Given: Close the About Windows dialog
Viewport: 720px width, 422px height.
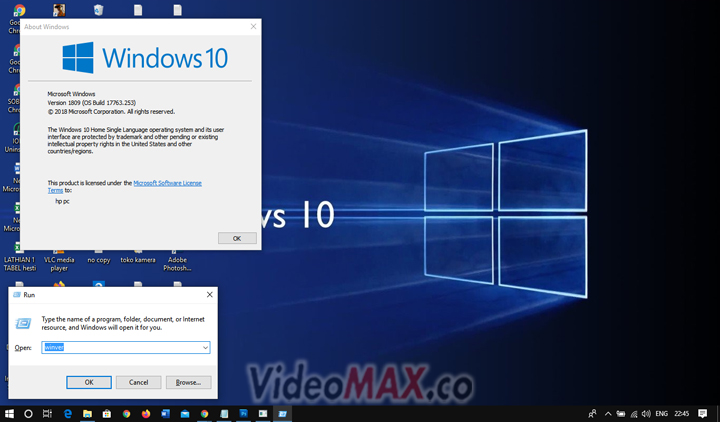Looking at the screenshot, I should [x=253, y=27].
